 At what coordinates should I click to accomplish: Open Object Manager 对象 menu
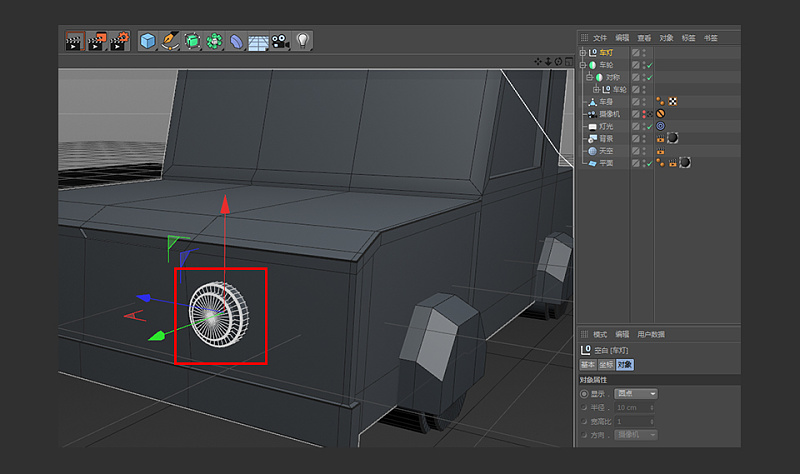tap(666, 38)
